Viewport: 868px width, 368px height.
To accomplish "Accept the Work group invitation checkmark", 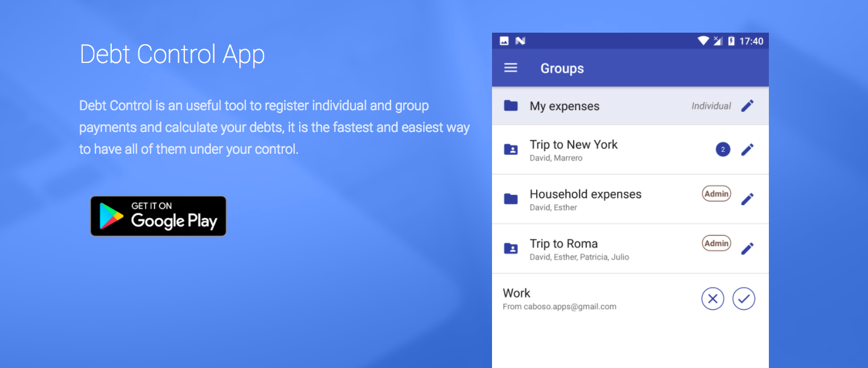I will tap(744, 298).
